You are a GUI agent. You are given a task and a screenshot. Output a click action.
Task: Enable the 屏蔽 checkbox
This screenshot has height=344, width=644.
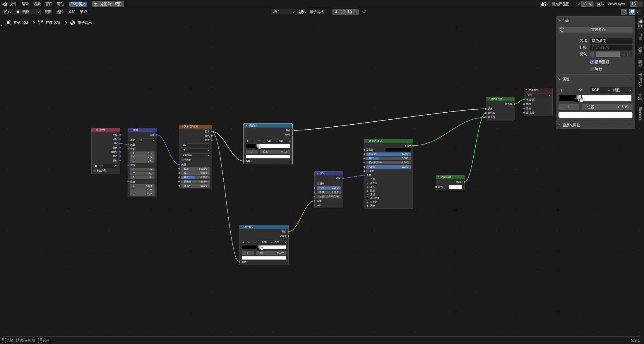pyautogui.click(x=592, y=69)
